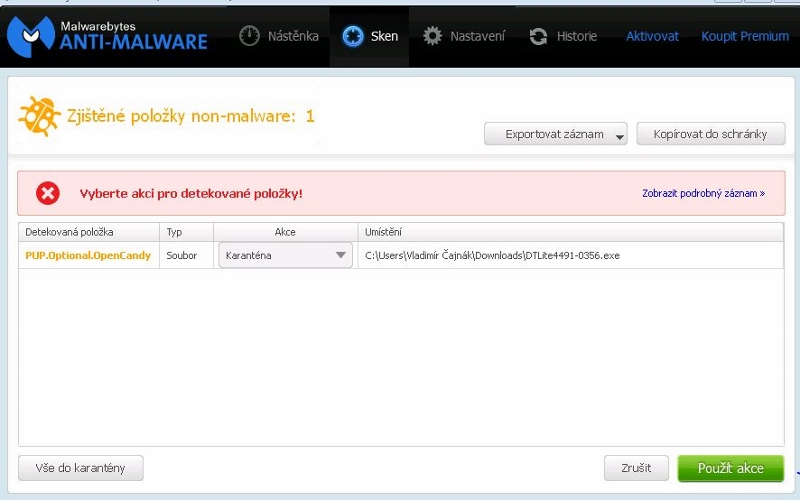800x500 pixels.
Task: Open the Koupit Premium link
Action: point(745,36)
